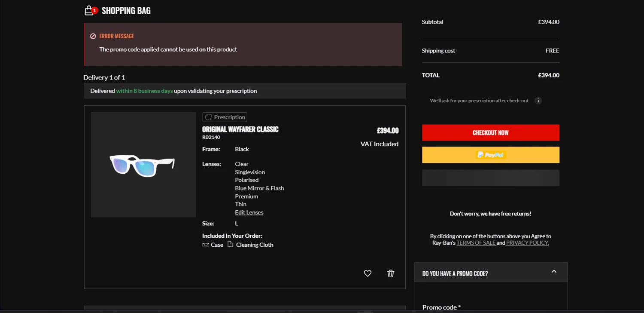
Task: Click the Cleaning Cloth icon
Action: tap(231, 244)
